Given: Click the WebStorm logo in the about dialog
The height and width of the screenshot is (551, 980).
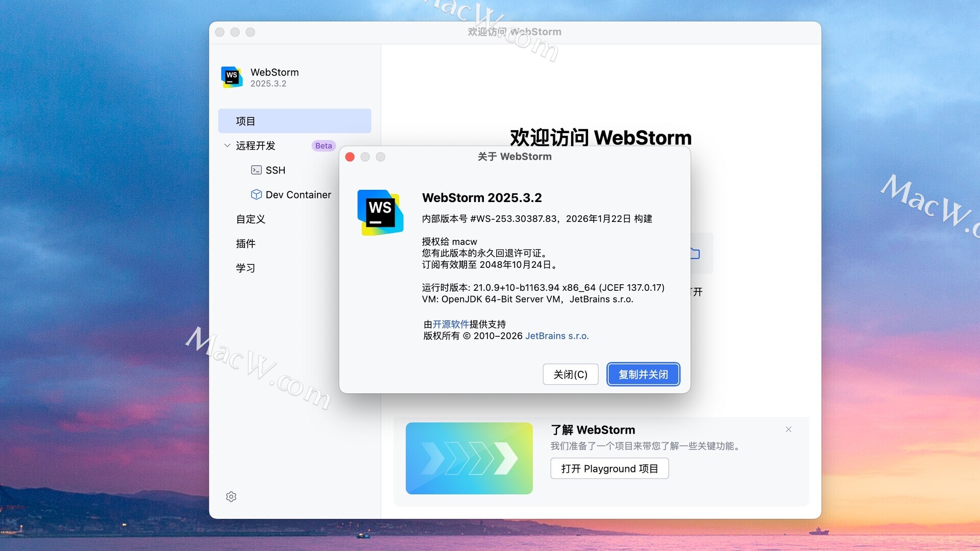Looking at the screenshot, I should click(380, 212).
